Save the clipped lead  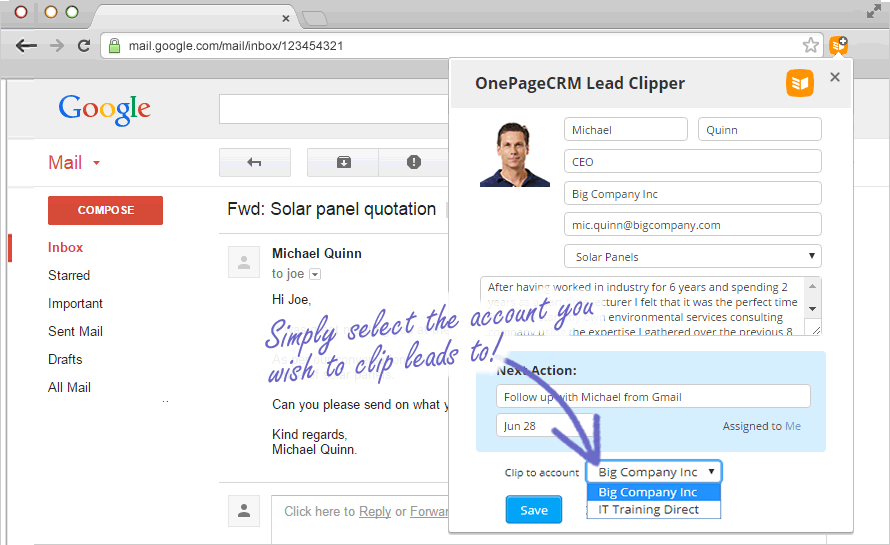534,510
